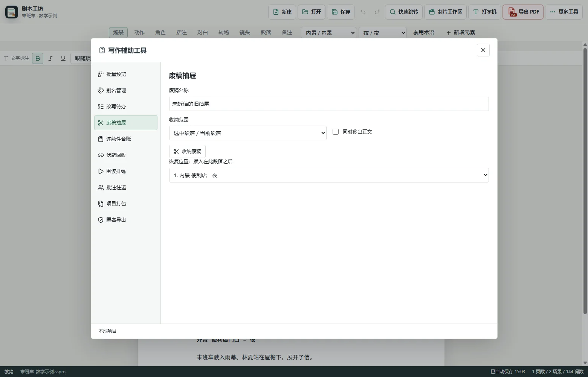Screen dimensions: 588x377
Task: Open 别名管理 tag icon
Action: click(101, 90)
